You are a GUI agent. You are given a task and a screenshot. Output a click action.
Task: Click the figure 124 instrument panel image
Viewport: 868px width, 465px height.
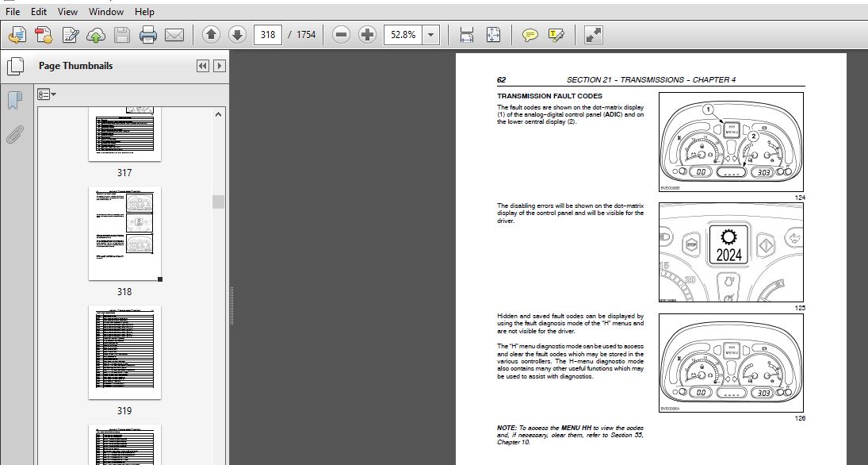click(732, 143)
